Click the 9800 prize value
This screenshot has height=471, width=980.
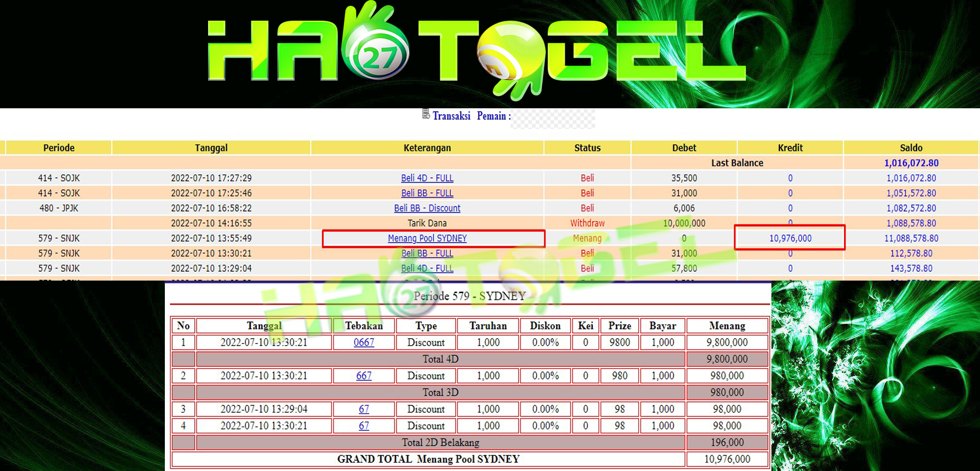click(x=619, y=342)
